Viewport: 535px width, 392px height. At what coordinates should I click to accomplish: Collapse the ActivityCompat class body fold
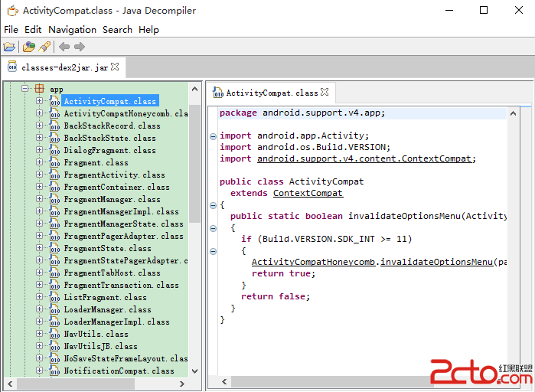(213, 205)
